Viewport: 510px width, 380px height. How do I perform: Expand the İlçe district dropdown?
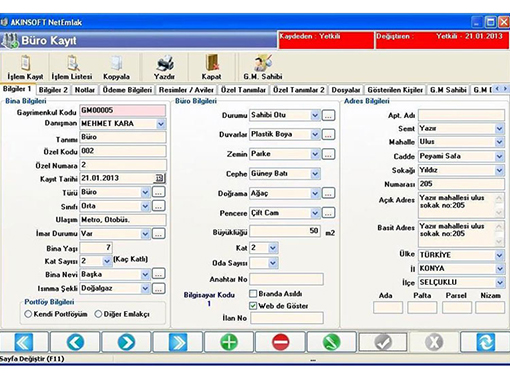tap(499, 283)
